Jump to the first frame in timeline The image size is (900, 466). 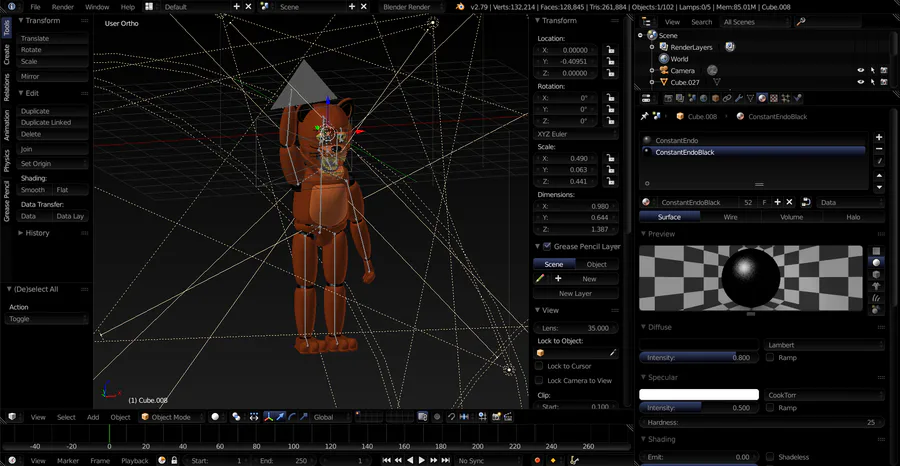(x=387, y=460)
